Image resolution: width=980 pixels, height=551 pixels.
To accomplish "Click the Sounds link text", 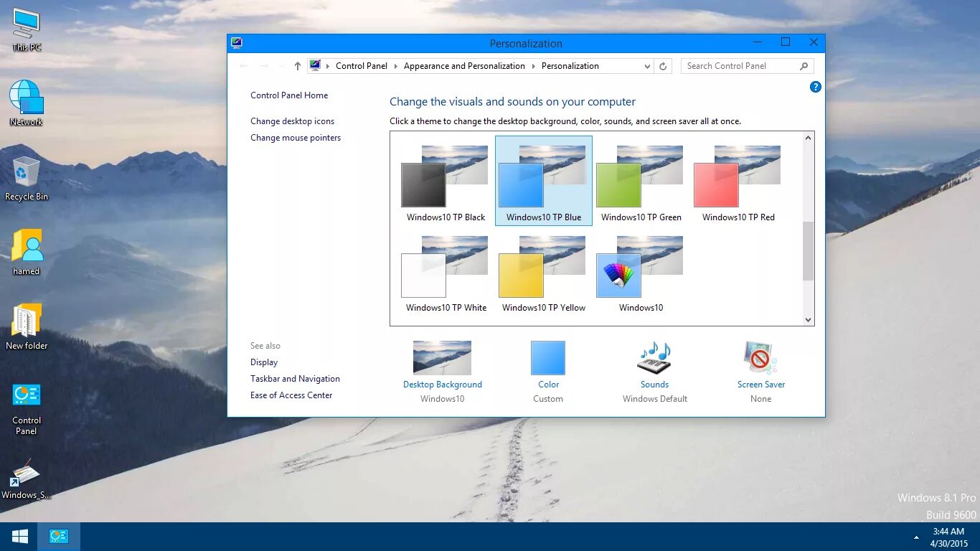I will coord(655,385).
